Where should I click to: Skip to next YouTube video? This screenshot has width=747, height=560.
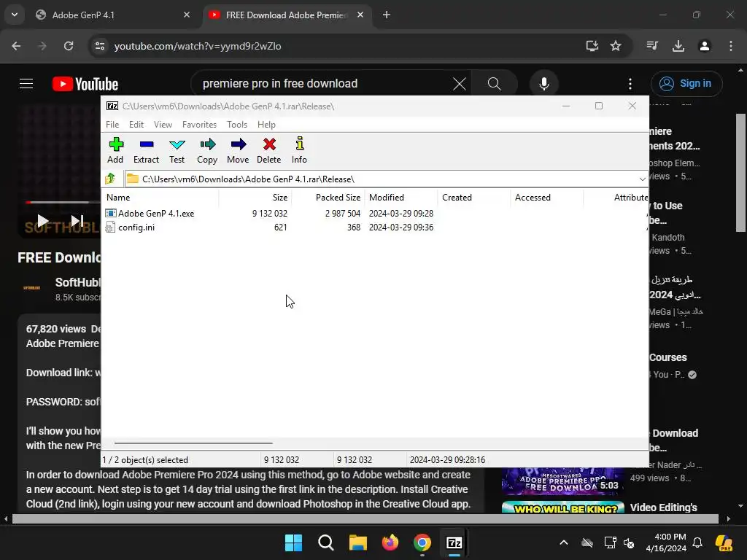(x=77, y=220)
